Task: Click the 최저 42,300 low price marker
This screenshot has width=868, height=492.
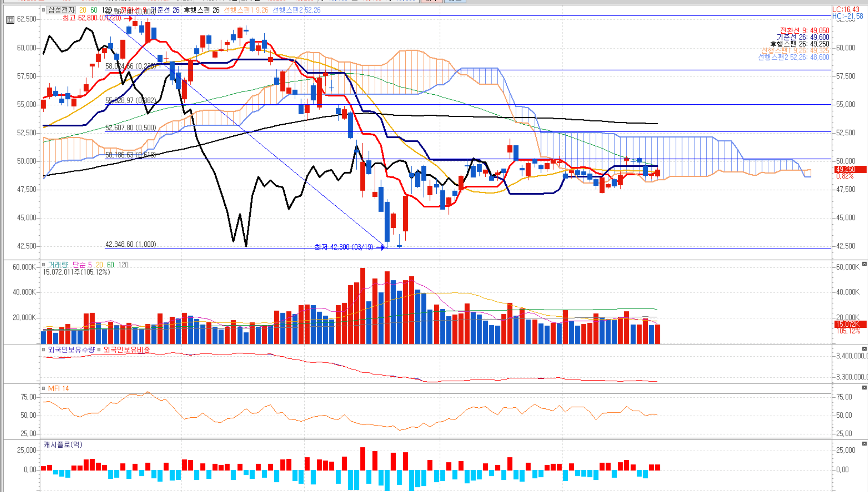Action: [344, 247]
